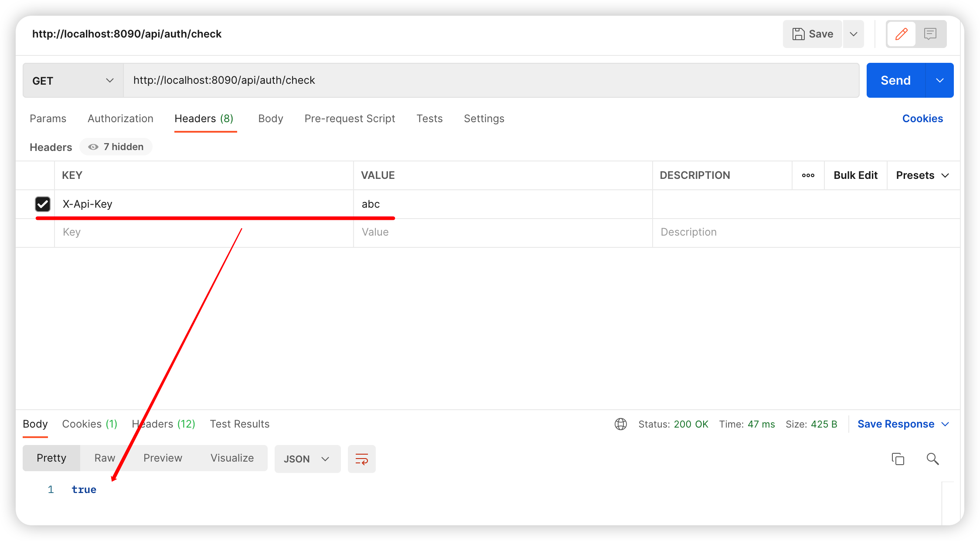Expand the Send options arrow

point(939,81)
